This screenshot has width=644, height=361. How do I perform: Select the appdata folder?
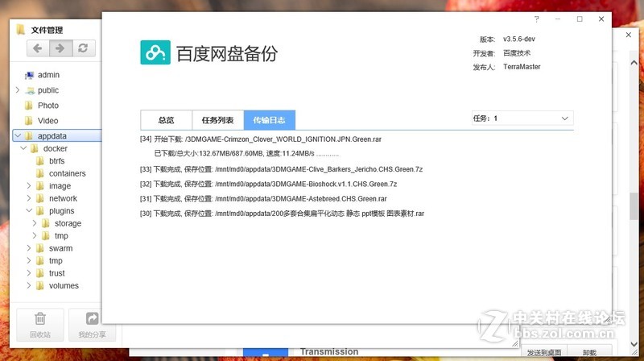[52, 135]
